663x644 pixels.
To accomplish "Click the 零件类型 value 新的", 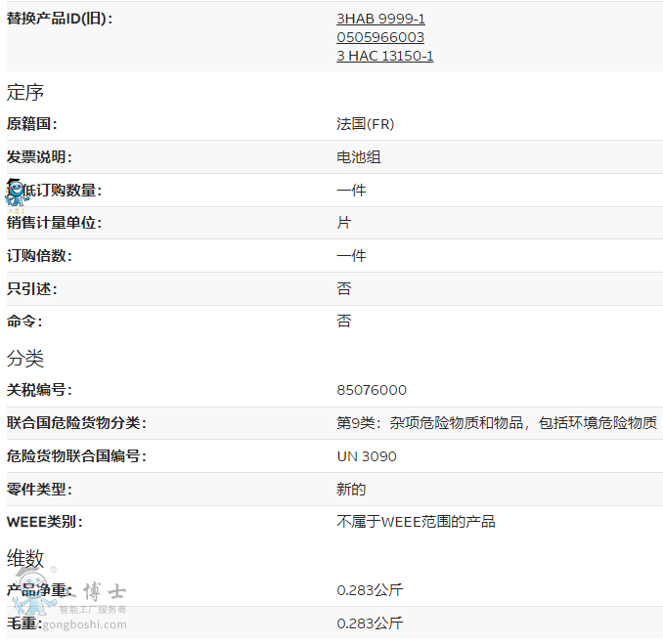I will [351, 489].
